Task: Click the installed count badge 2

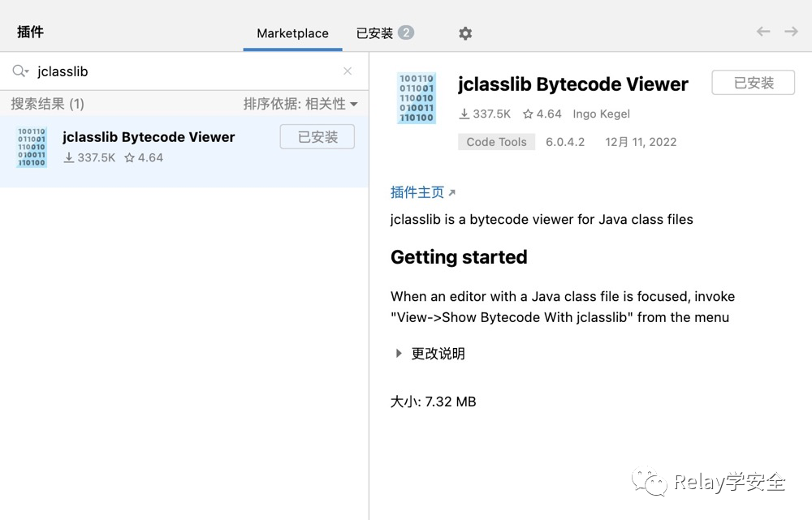Action: point(406,32)
